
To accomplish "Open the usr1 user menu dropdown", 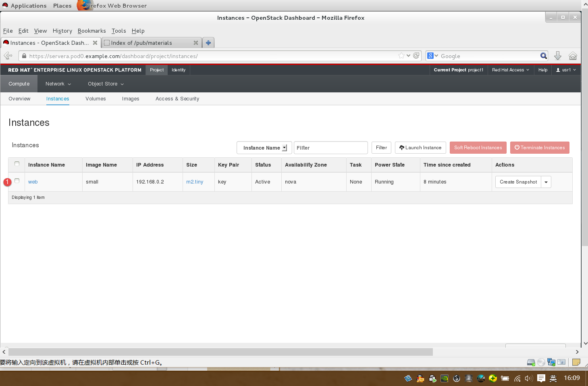I will tap(566, 70).
